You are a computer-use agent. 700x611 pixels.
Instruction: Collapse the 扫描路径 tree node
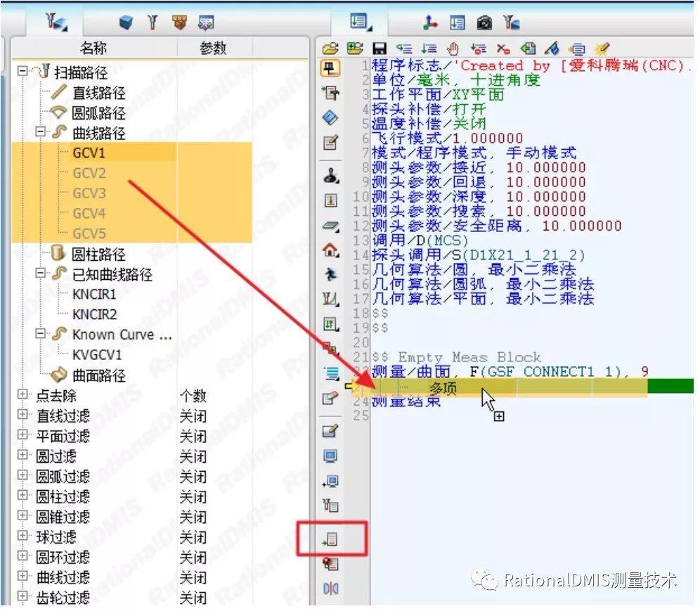point(22,72)
